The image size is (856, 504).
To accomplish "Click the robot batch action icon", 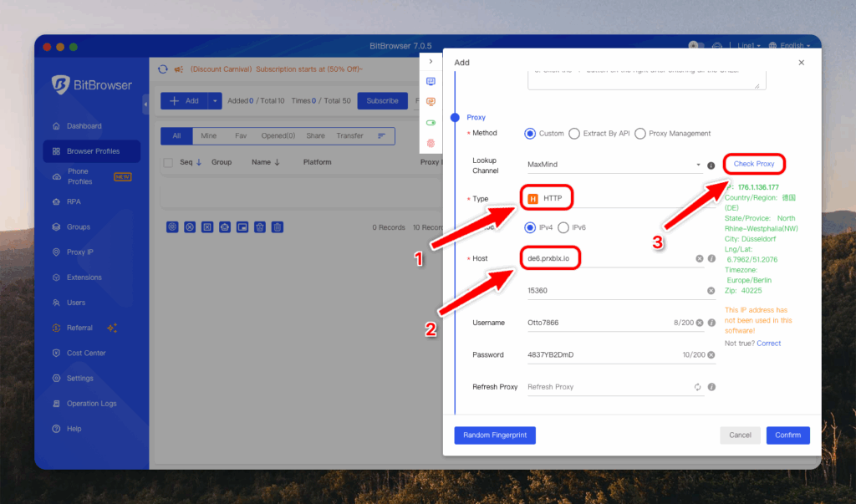I will [x=224, y=227].
